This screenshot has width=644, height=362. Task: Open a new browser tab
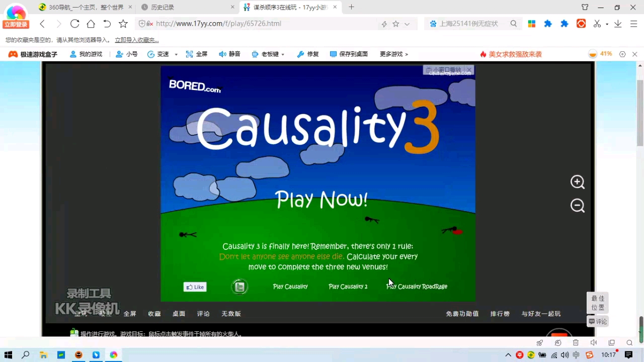click(351, 7)
